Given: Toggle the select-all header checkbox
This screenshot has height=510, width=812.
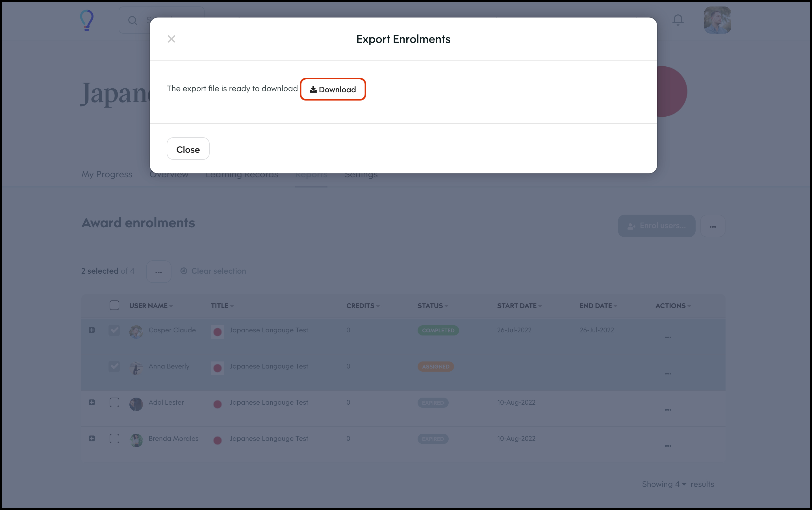Looking at the screenshot, I should click(114, 305).
